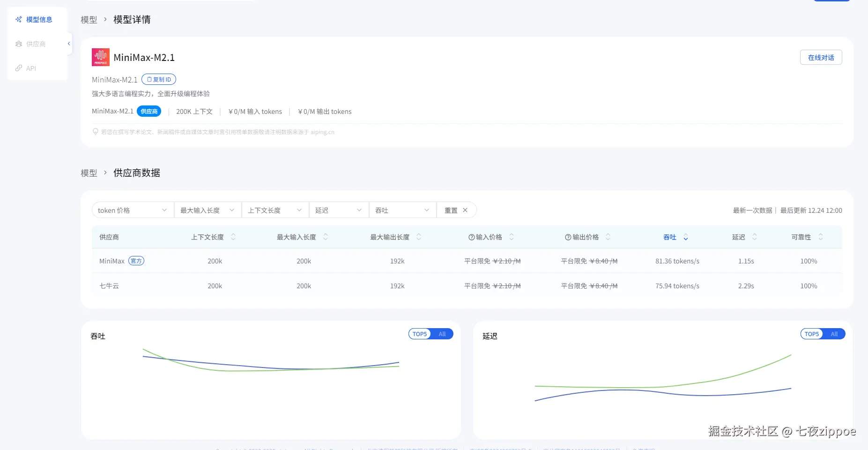The image size is (868, 450).
Task: Click the ¥8.40/M output price in 七牛云 row
Action: pyautogui.click(x=603, y=286)
